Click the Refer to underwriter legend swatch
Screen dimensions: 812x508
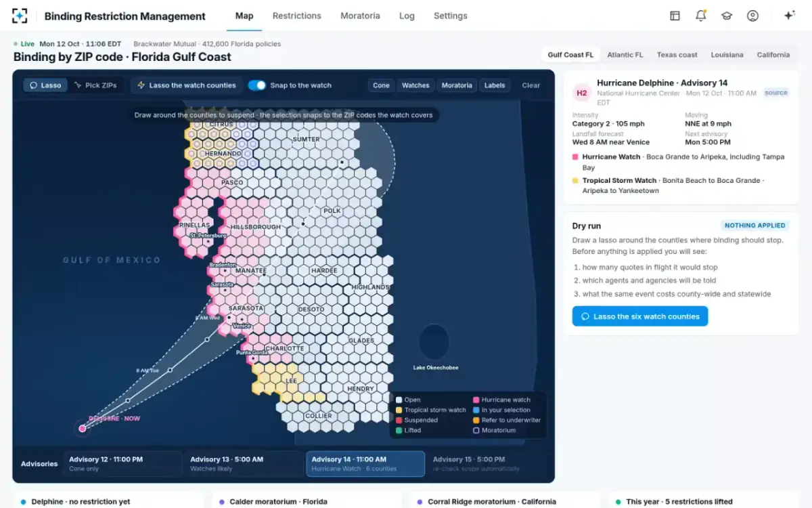click(476, 420)
